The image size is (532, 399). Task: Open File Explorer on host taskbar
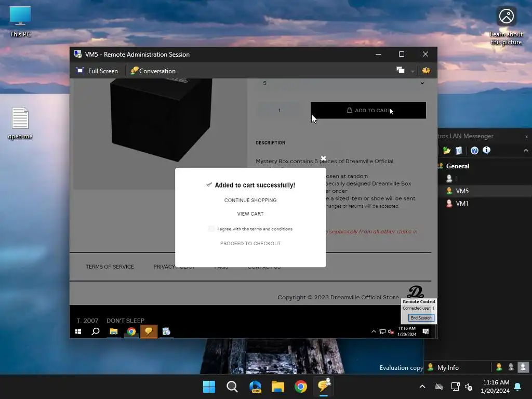[x=278, y=387]
